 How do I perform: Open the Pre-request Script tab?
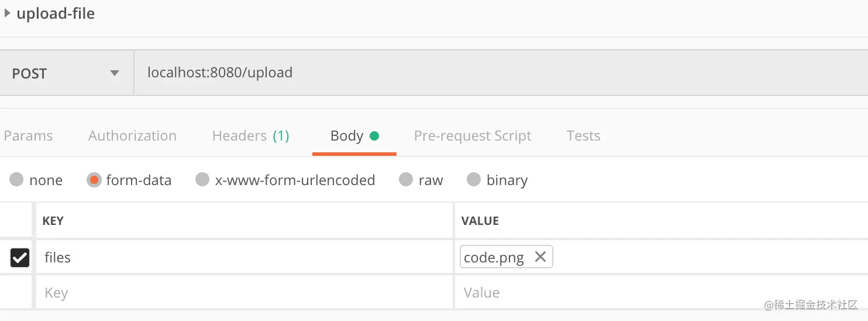pos(472,136)
